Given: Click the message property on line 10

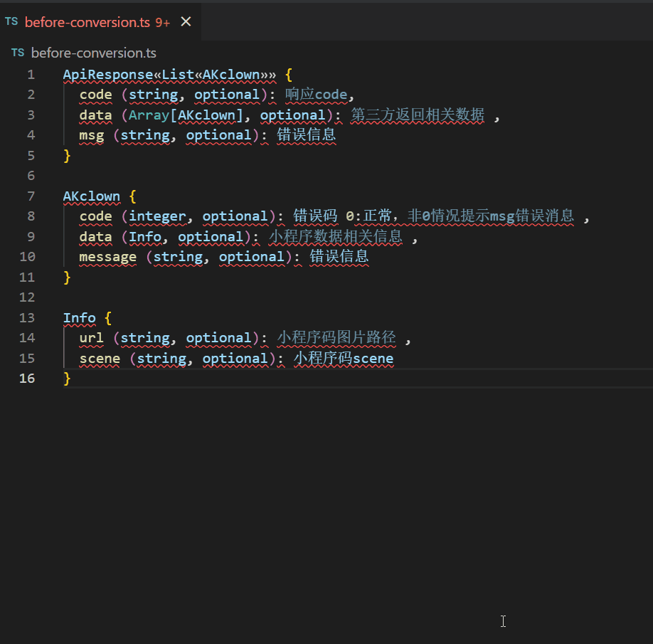Looking at the screenshot, I should (x=107, y=257).
